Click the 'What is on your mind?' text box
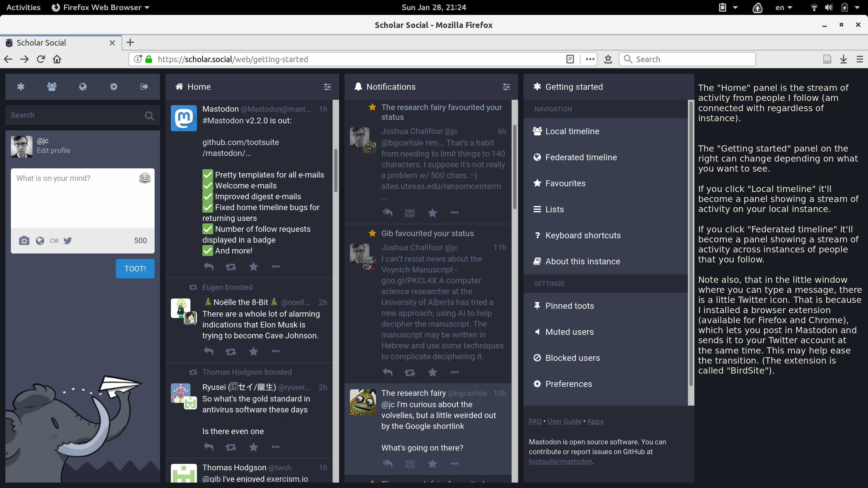 point(74,199)
